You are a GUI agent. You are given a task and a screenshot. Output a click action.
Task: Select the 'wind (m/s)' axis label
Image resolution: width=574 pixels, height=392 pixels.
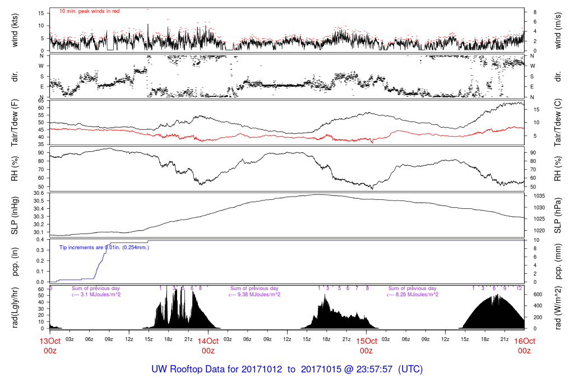pos(558,30)
